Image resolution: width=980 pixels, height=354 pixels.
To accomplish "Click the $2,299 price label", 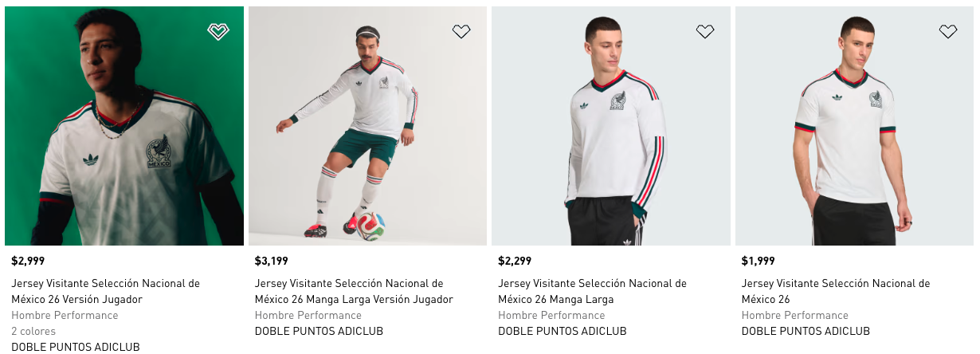I will pos(515,261).
